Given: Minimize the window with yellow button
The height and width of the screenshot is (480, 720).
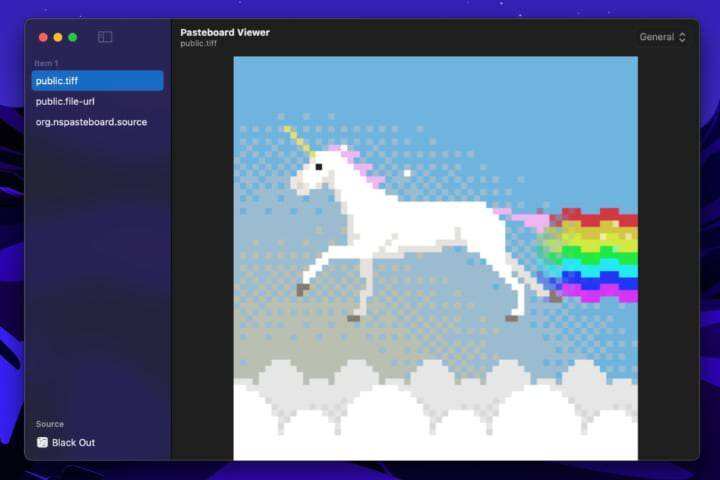Looking at the screenshot, I should click(58, 37).
